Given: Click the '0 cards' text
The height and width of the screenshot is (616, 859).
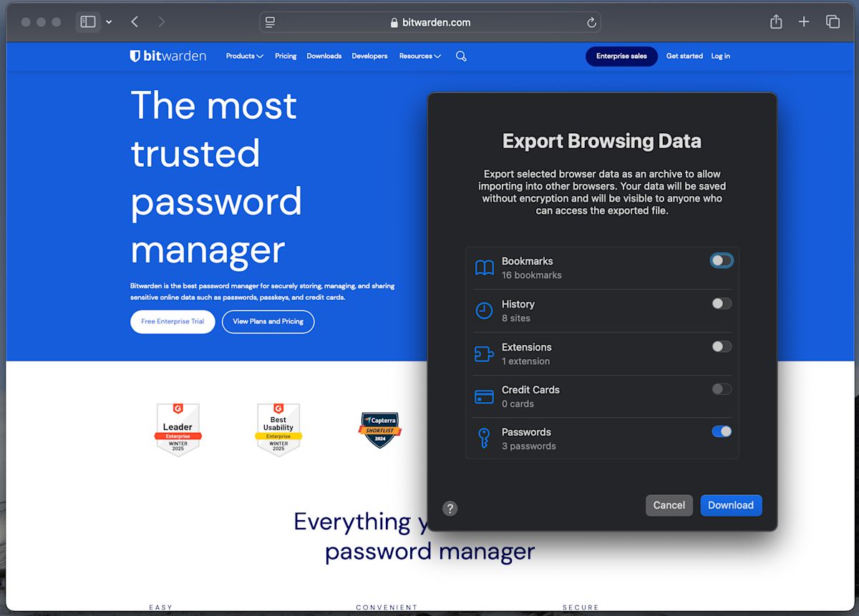Looking at the screenshot, I should tap(518, 404).
